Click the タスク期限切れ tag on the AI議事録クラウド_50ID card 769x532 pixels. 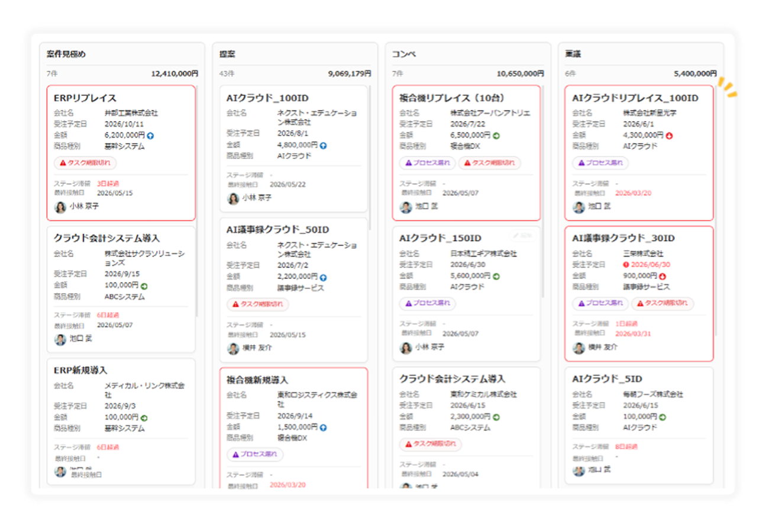[x=258, y=304]
